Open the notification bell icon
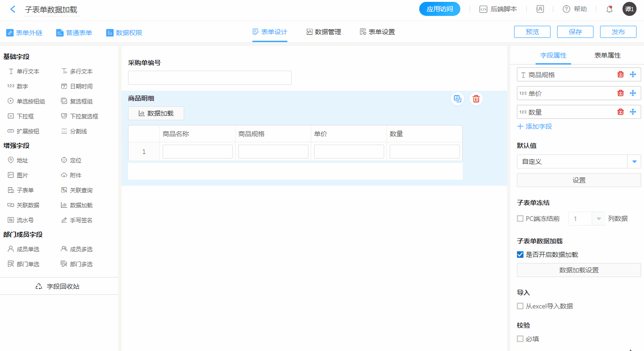 609,9
